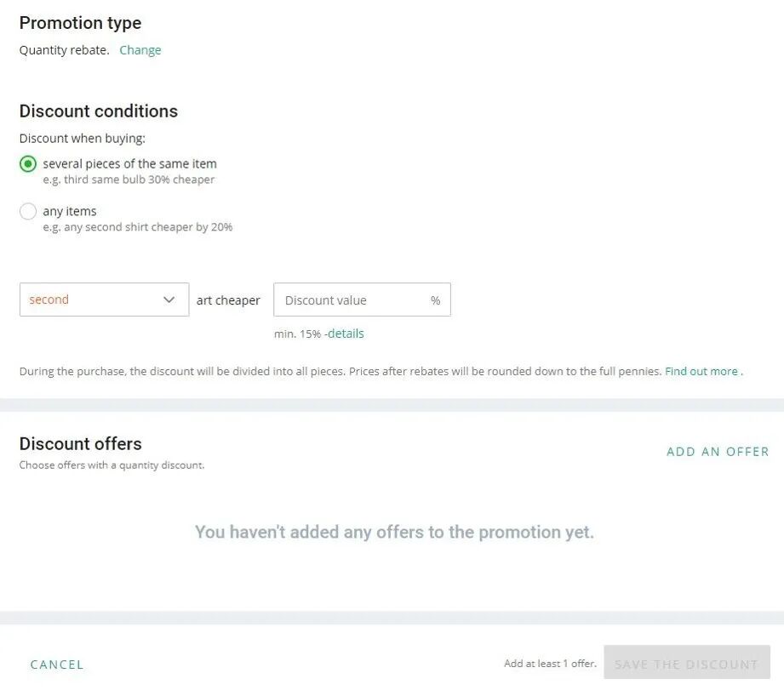Click the 'Discount conditions' heading
The height and width of the screenshot is (696, 784).
(x=99, y=111)
